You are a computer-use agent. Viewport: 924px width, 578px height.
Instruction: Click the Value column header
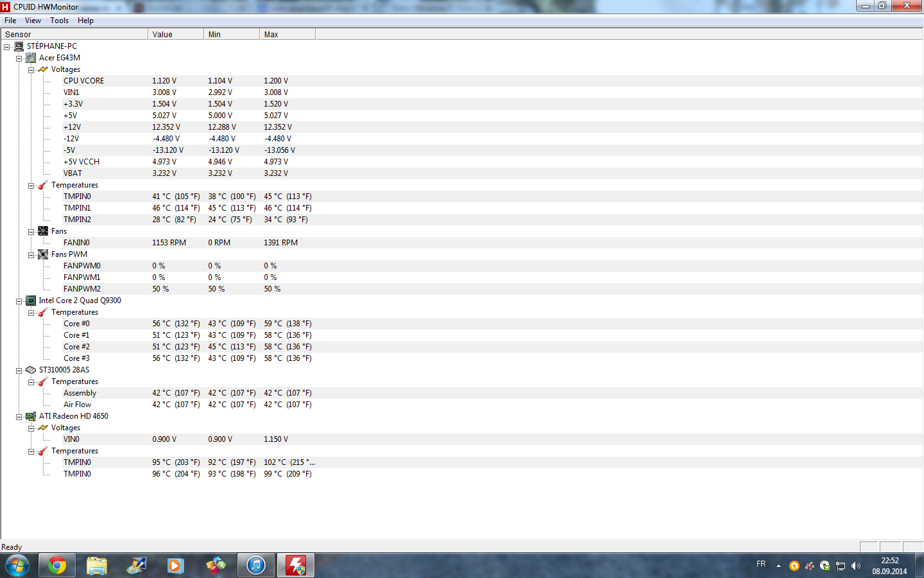tap(176, 35)
